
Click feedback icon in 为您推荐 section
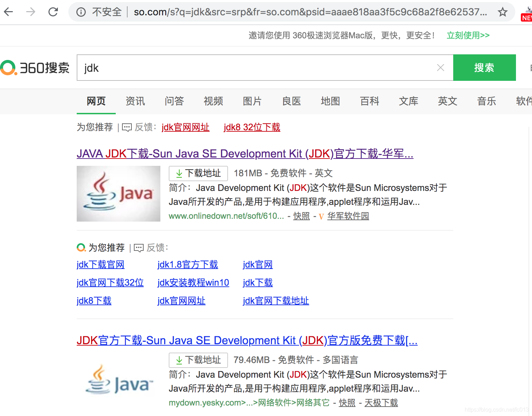pos(139,248)
